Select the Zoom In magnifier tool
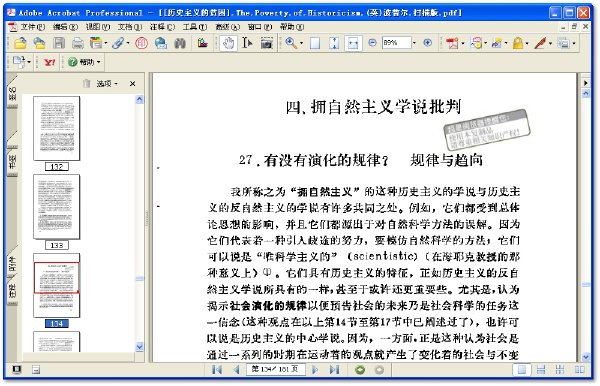Image resolution: width=600 pixels, height=386 pixels. (x=291, y=43)
